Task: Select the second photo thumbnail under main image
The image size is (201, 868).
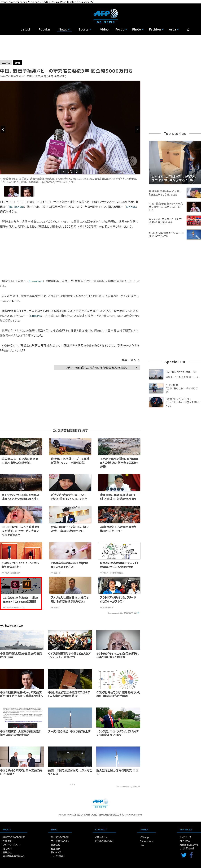Action: point(27,191)
